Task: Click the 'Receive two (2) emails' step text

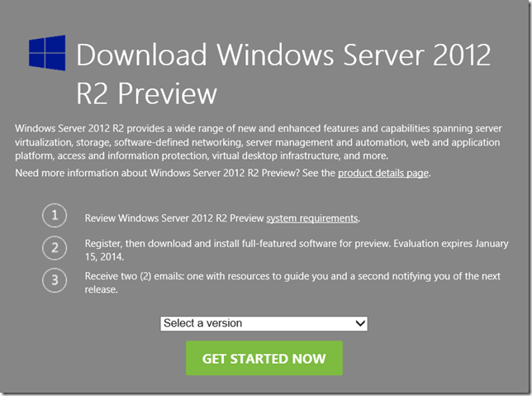Action: [292, 283]
